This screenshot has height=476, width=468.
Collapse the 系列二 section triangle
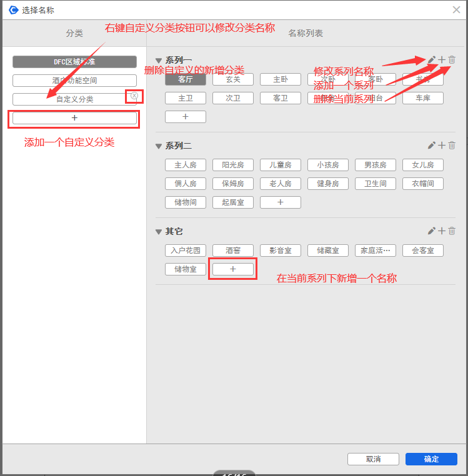[x=159, y=146]
